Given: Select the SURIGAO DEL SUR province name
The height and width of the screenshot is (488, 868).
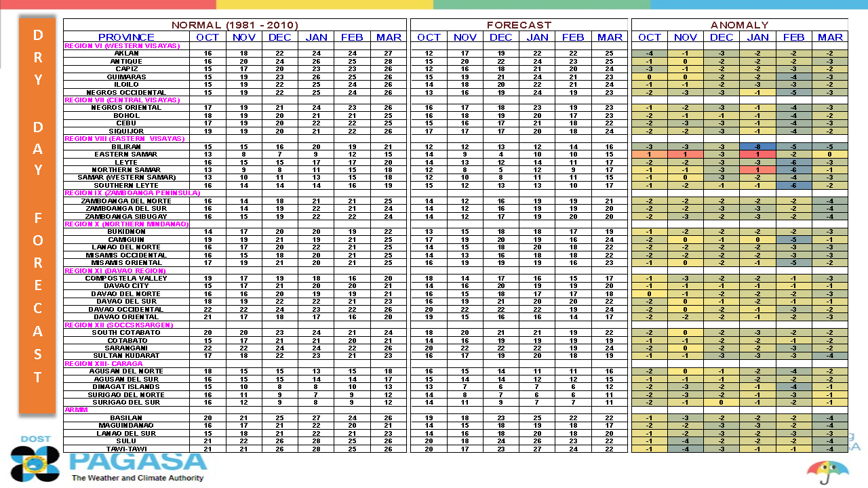Looking at the screenshot, I should pos(126,402).
